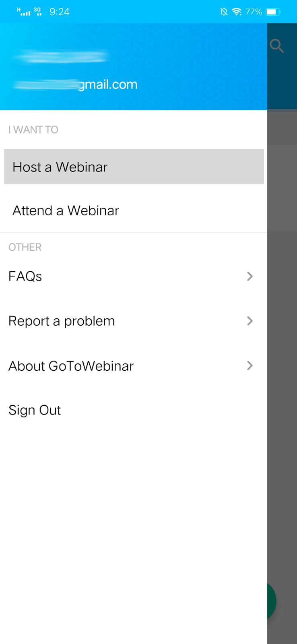297x644 pixels.
Task: View About GoToWebinar
Action: (71, 366)
